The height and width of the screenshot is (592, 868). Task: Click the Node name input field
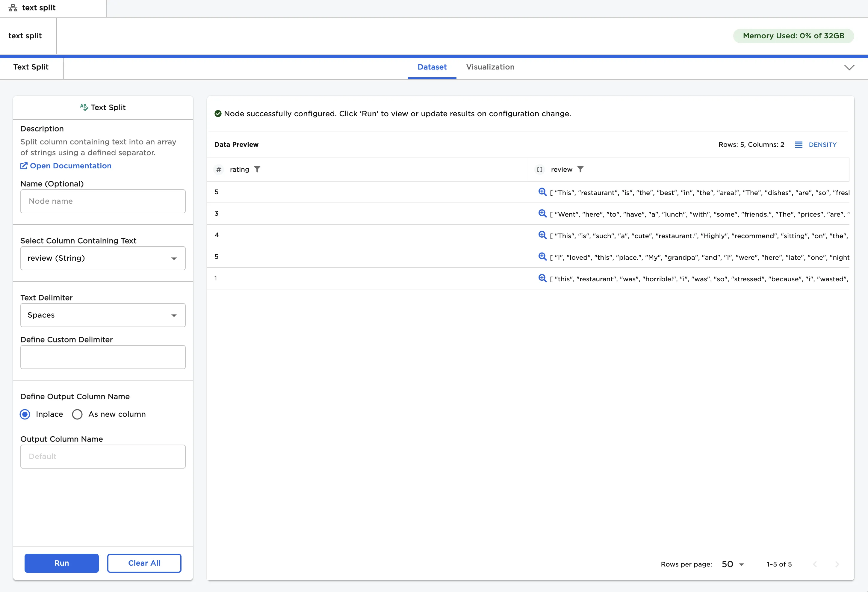coord(103,201)
